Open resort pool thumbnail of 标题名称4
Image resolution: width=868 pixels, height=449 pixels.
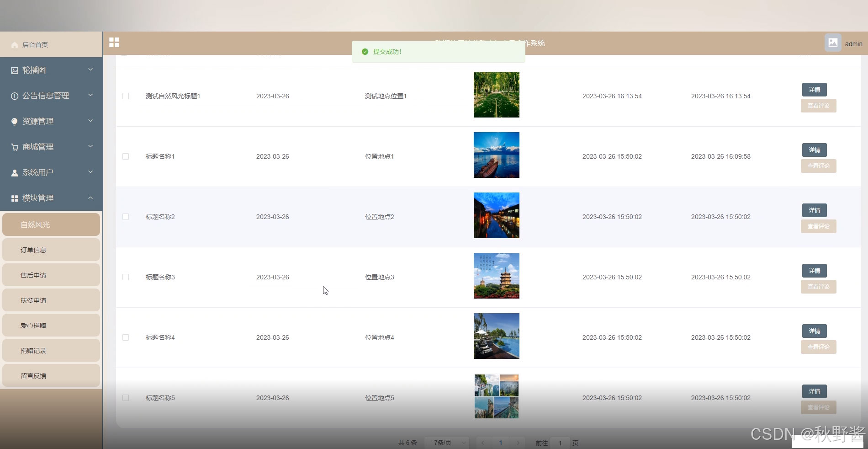(497, 336)
